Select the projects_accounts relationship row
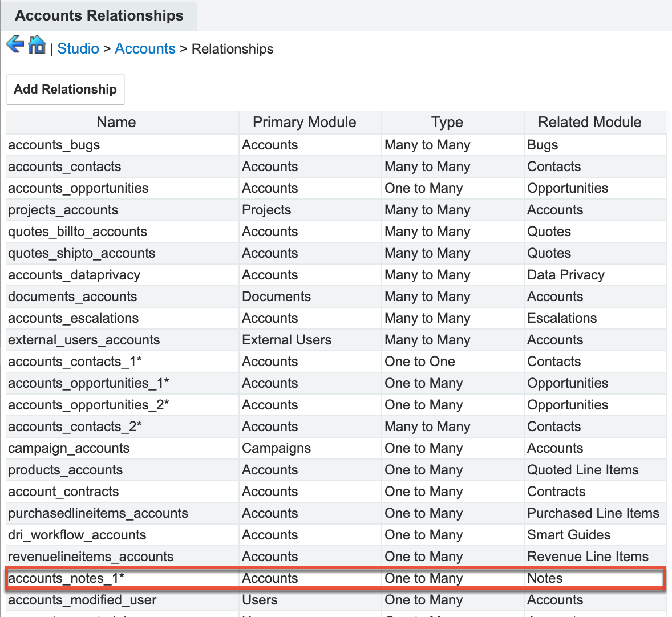Screen dimensions: 672x617 (63, 210)
